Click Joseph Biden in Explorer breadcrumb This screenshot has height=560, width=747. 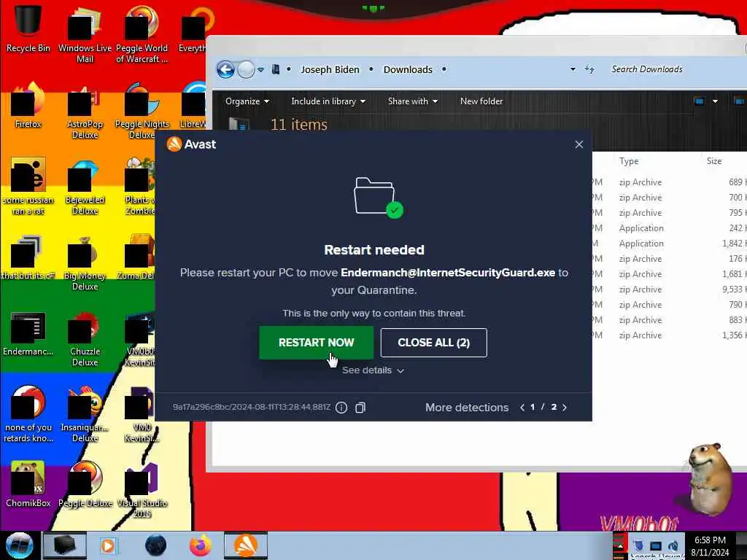330,69
